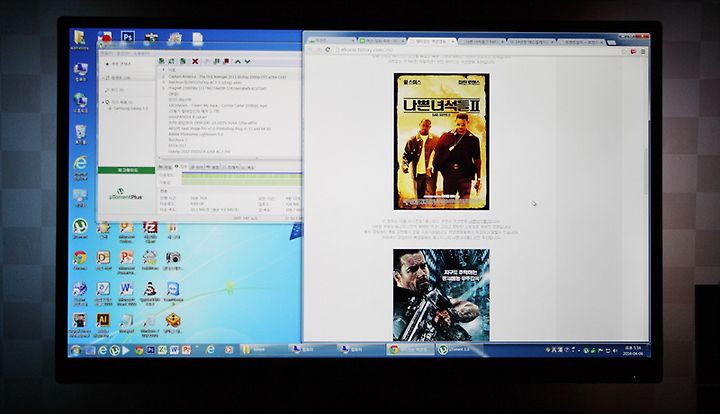Open Google Chrome desktop shortcut
The height and width of the screenshot is (414, 720).
(80, 260)
